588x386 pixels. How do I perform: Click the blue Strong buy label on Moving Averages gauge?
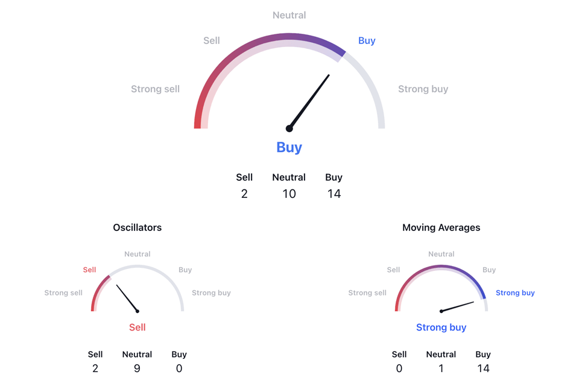[515, 293]
